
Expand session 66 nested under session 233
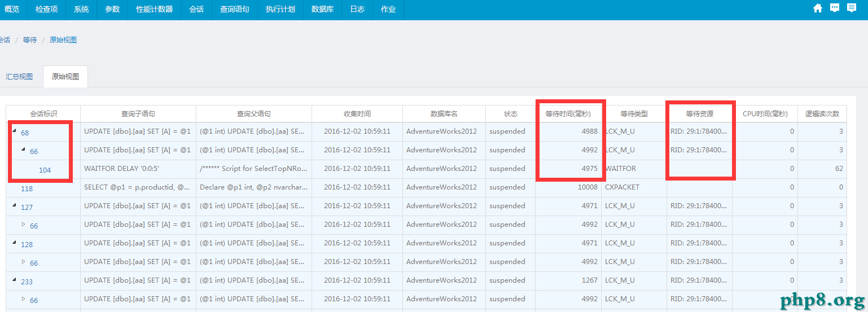coord(23,299)
